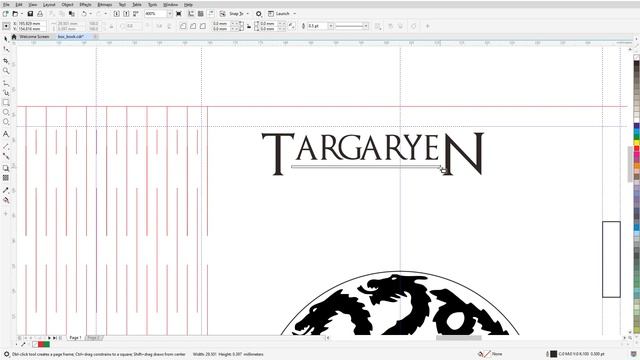Viewport: 640px width, 360px height.
Task: Activate the Zoom magnifier tool
Action: tap(6, 71)
